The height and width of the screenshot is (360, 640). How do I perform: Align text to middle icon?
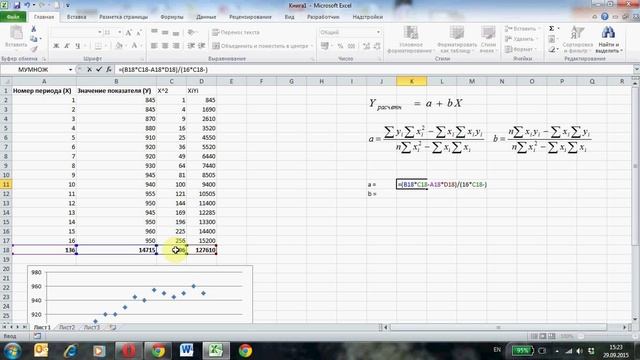(x=165, y=32)
